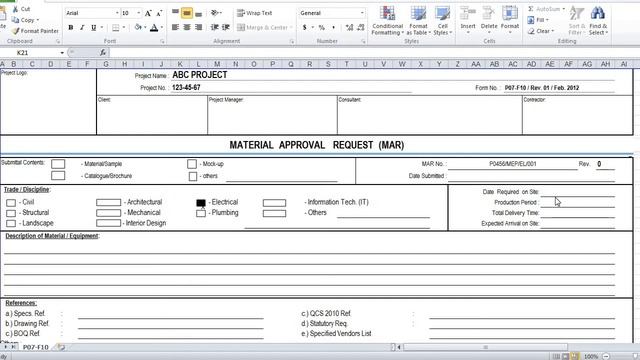This screenshot has width=640, height=360.
Task: Decrease decimal places
Action: (360, 27)
